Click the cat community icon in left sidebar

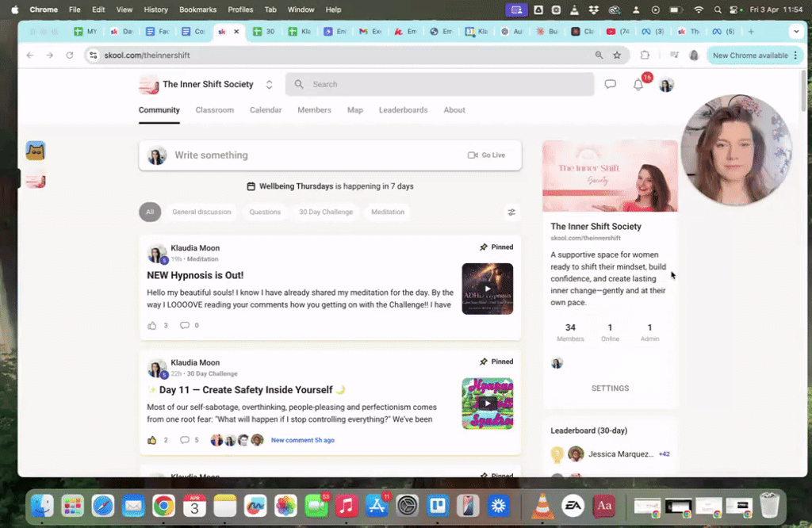coord(35,151)
